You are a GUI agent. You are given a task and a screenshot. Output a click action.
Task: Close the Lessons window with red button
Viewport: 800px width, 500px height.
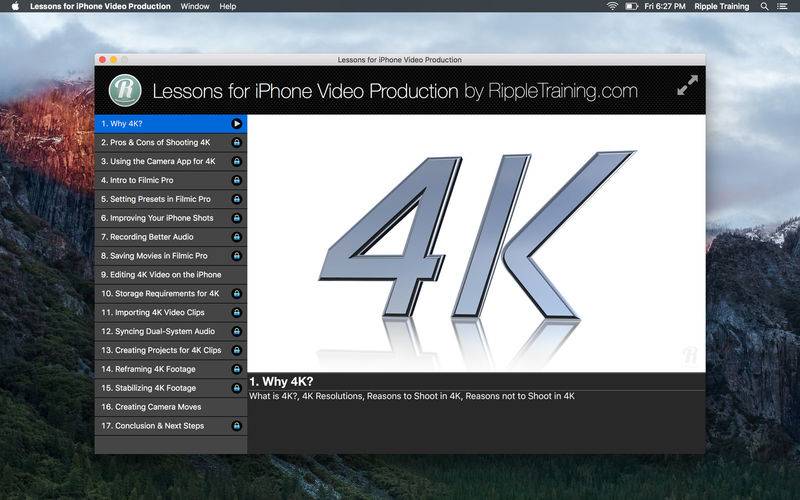pyautogui.click(x=102, y=60)
